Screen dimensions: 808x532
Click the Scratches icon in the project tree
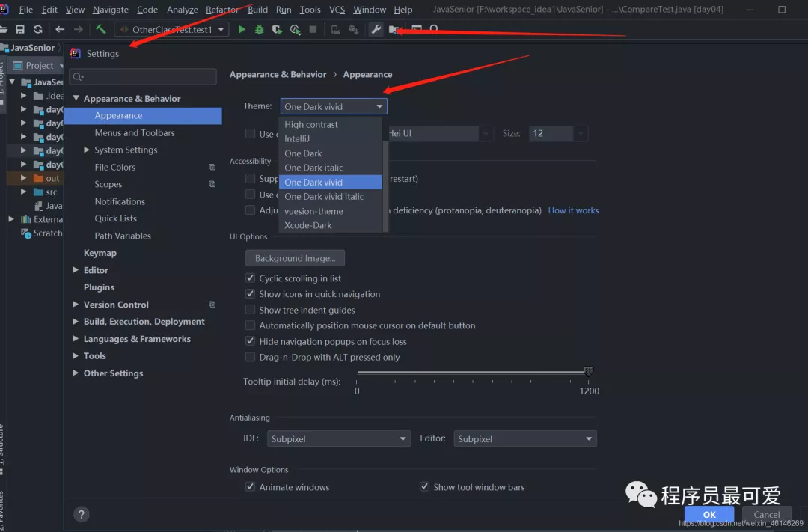(x=26, y=233)
